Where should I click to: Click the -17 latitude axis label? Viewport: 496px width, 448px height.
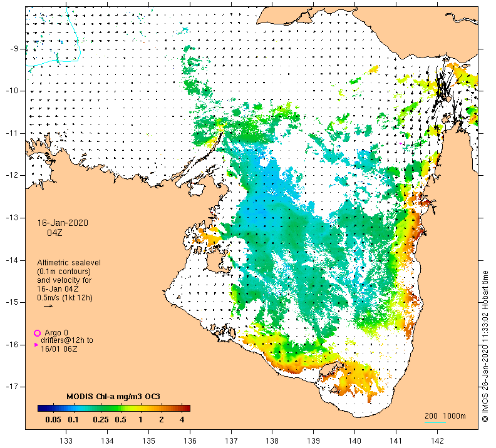[x=12, y=387]
